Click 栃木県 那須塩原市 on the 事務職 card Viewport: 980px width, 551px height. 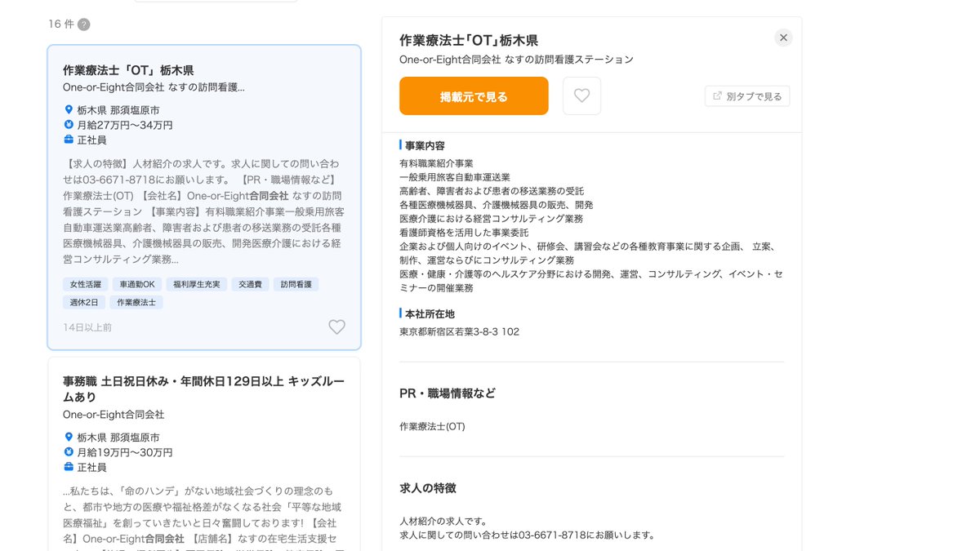(118, 437)
